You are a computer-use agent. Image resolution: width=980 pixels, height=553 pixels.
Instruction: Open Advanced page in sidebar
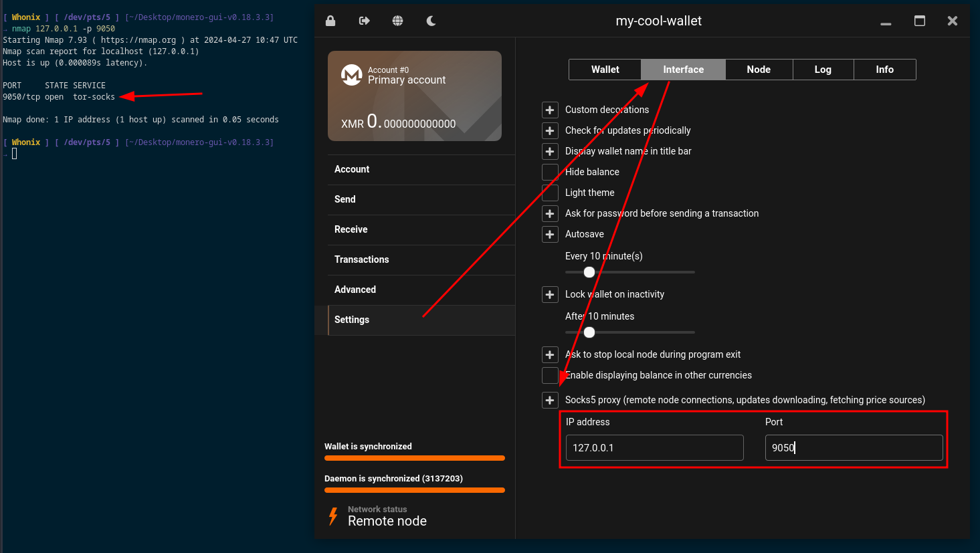click(421, 290)
